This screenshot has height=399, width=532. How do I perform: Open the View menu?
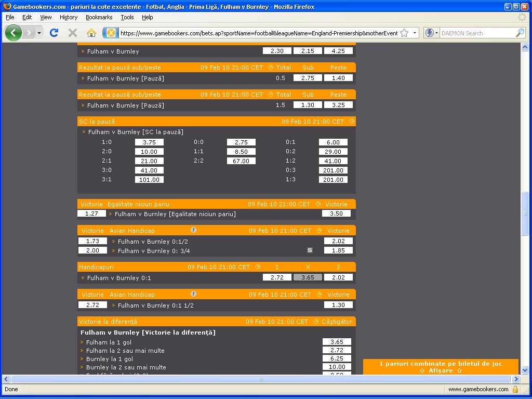point(46,17)
